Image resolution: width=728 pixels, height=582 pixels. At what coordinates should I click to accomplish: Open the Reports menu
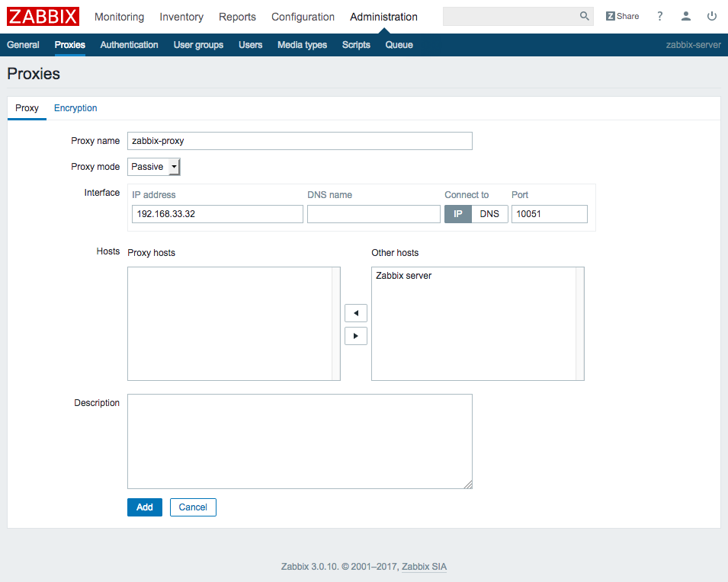point(237,17)
